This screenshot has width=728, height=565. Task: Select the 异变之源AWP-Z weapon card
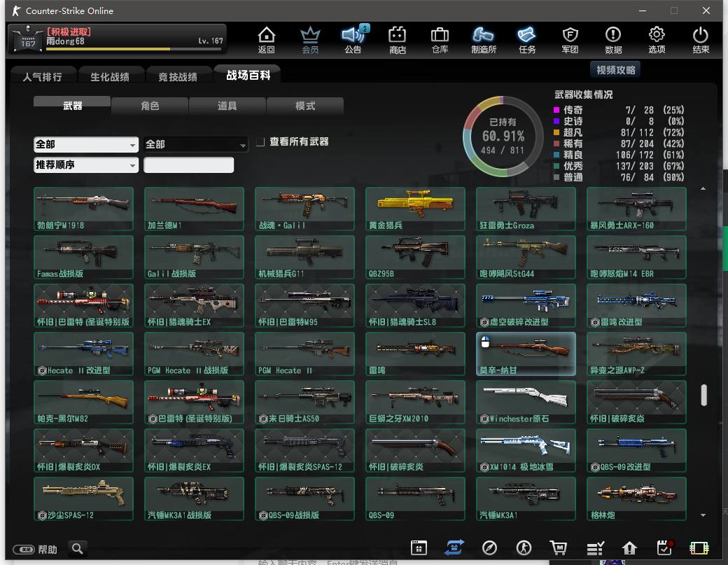636,354
